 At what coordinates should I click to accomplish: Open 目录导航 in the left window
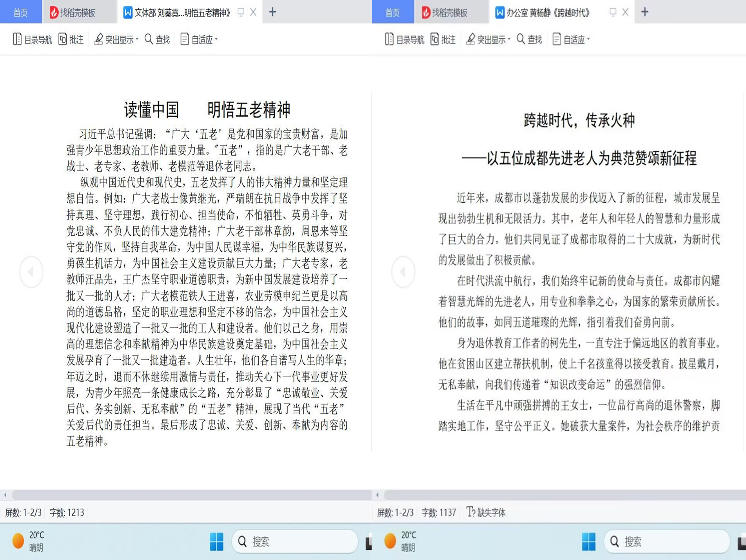tap(33, 40)
